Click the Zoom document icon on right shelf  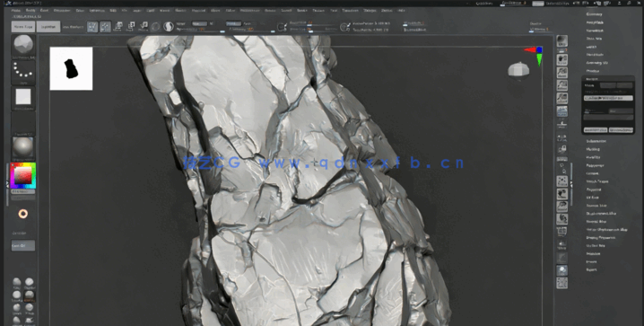pos(561,73)
